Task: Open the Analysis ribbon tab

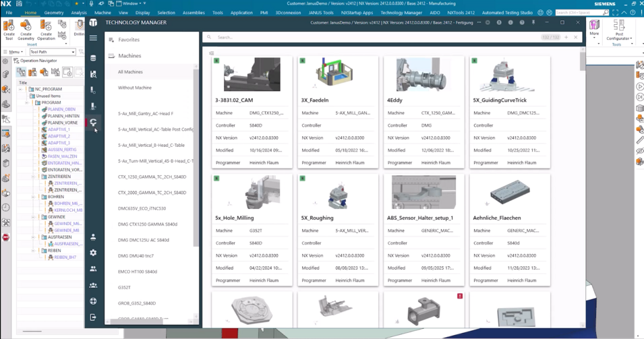Action: click(79, 13)
